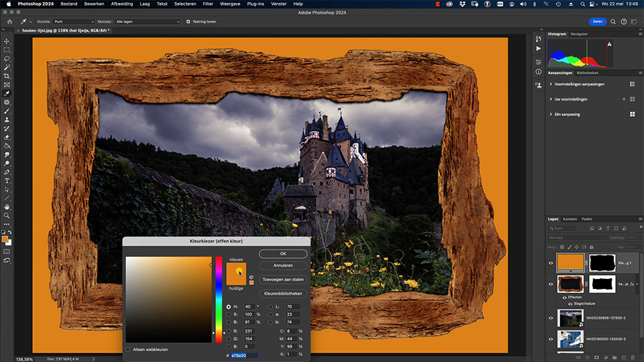Expand Uw voorinstellingen

tap(551, 99)
